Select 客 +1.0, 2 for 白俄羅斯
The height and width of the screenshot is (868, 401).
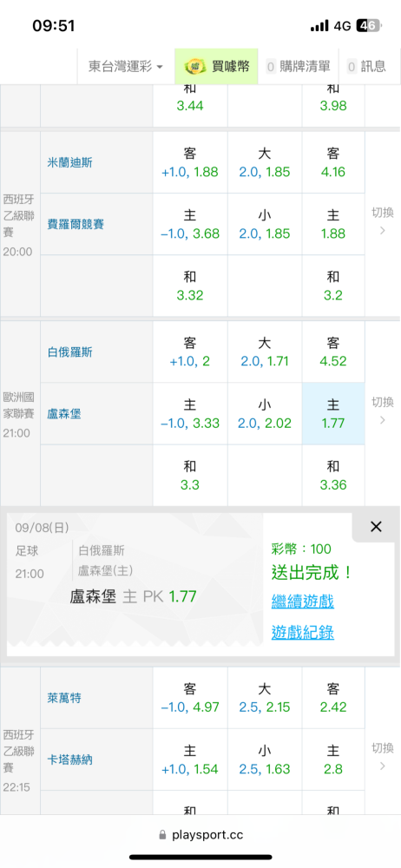click(190, 352)
